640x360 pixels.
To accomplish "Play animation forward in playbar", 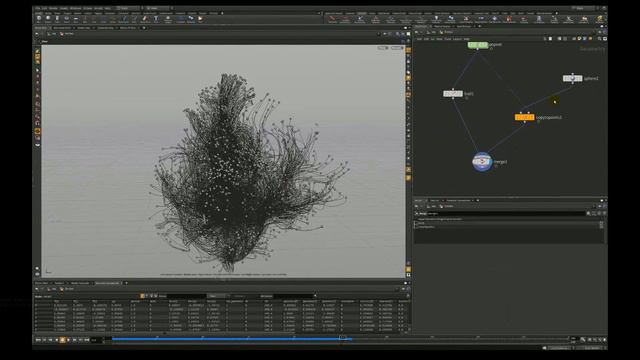I will (x=68, y=339).
